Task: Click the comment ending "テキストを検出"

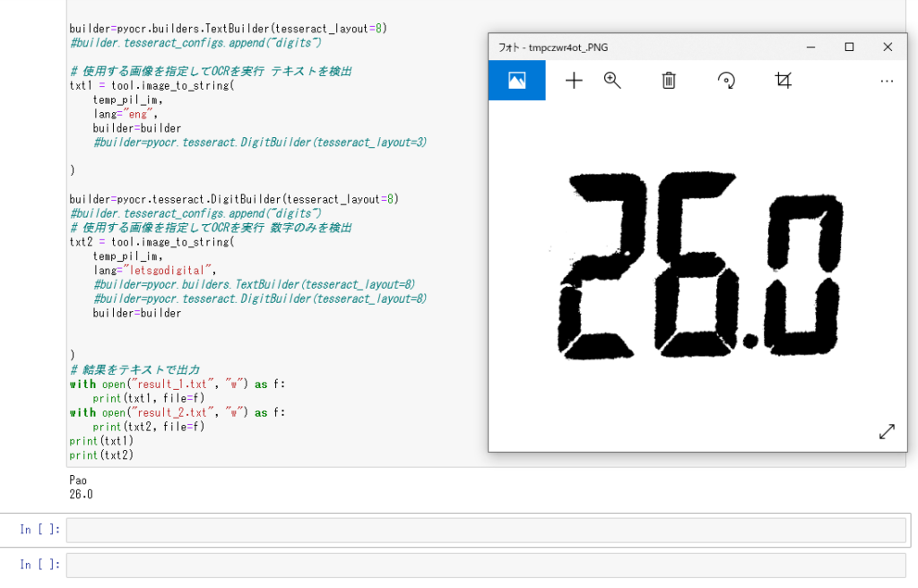Action: coord(211,72)
